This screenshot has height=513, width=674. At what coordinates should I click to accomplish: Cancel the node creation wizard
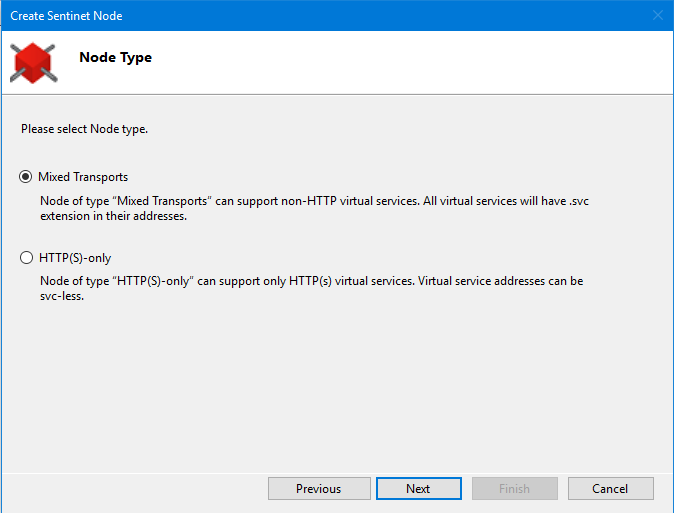point(610,488)
